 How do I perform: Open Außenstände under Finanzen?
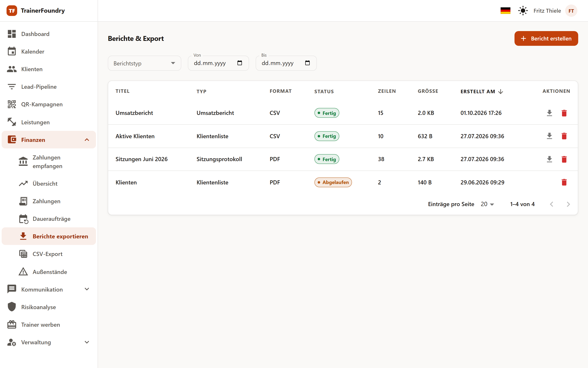tap(49, 272)
